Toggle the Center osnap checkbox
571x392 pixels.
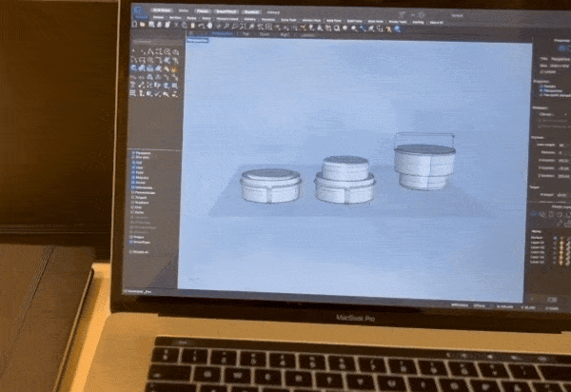tap(133, 183)
